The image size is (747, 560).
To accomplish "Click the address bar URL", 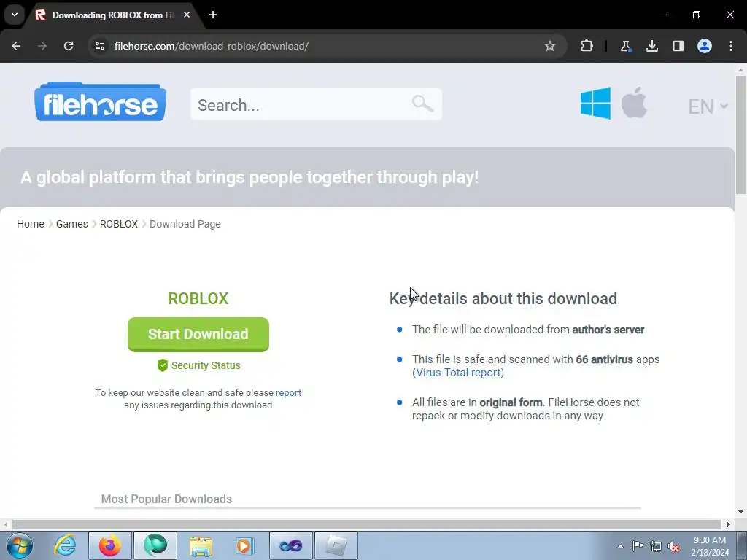I will (212, 46).
